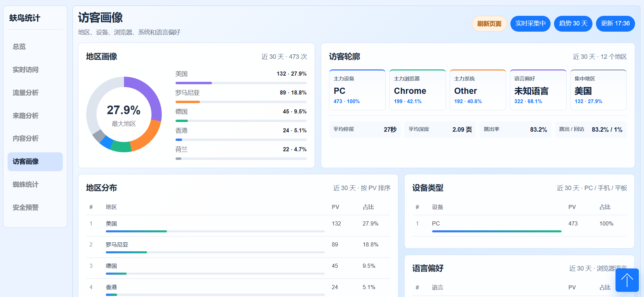This screenshot has width=644, height=297.
Task: Click the "473" cell in 设备类型 table
Action: coord(573,223)
